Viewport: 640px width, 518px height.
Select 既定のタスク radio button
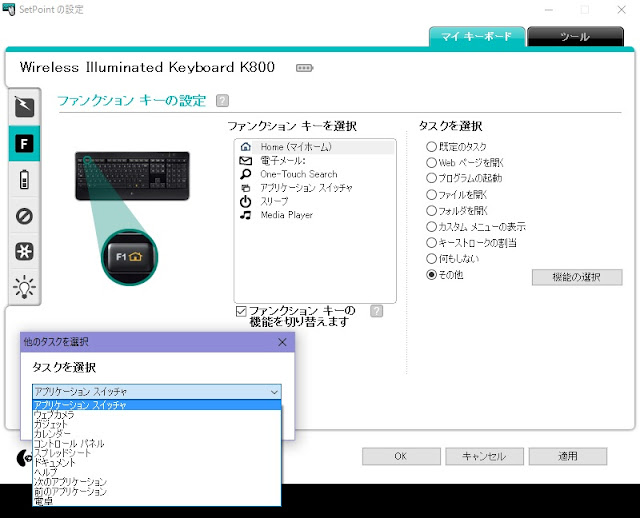pyautogui.click(x=431, y=147)
